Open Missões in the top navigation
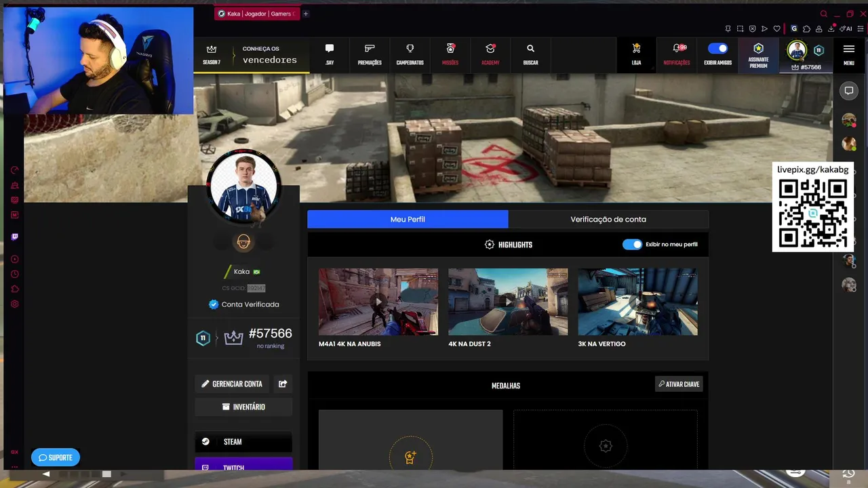Image resolution: width=868 pixels, height=488 pixels. coord(450,54)
